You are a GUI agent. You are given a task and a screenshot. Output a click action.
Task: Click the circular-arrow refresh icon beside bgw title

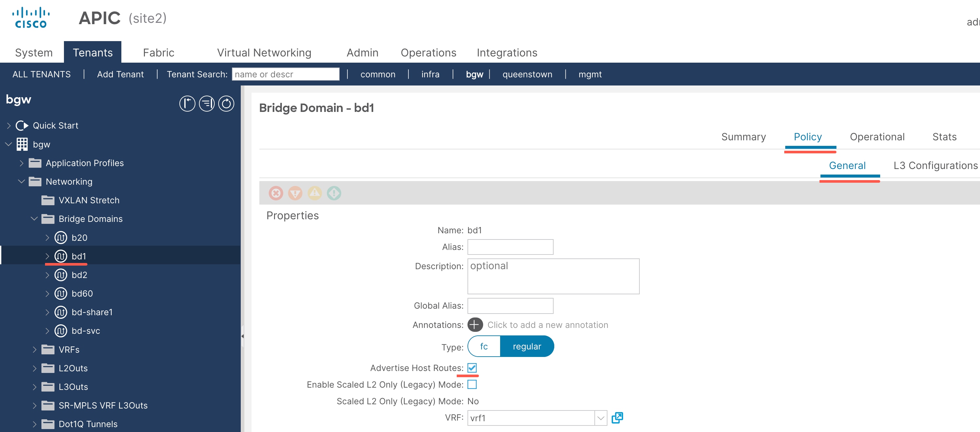click(x=226, y=103)
